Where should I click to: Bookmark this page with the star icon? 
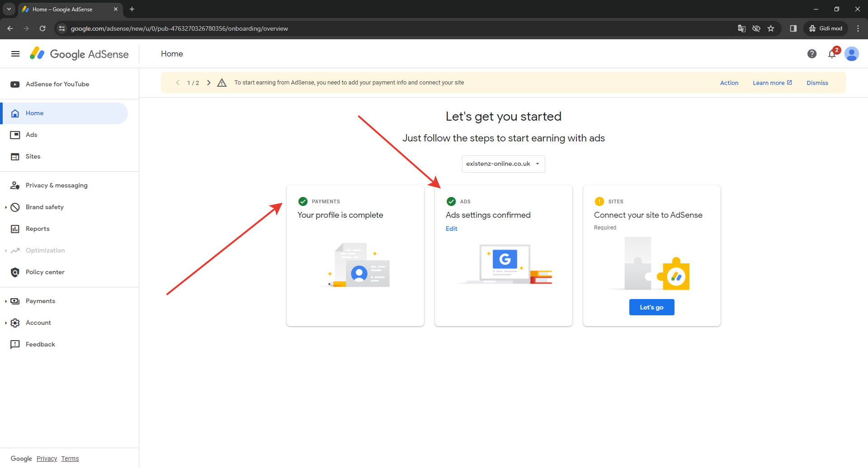(x=771, y=28)
